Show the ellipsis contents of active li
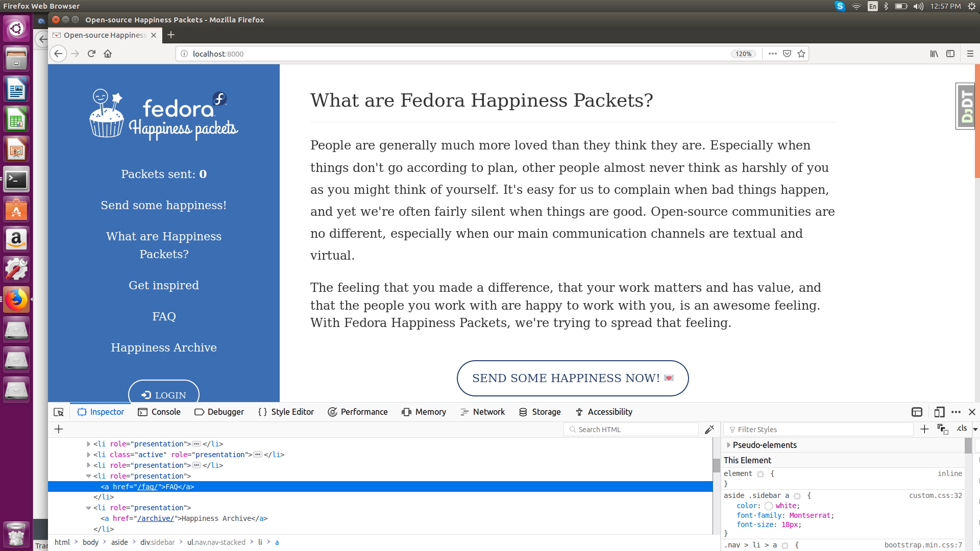 [258, 455]
